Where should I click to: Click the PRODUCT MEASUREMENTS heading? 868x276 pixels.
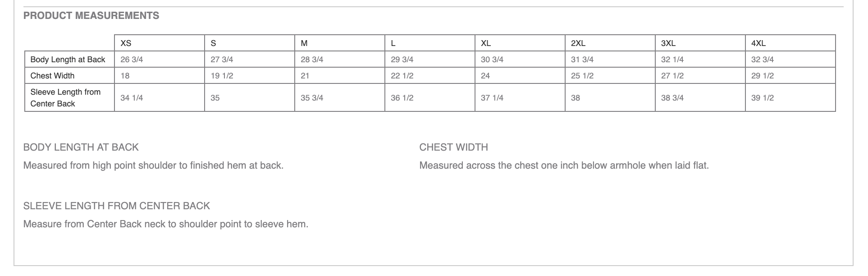click(x=91, y=16)
